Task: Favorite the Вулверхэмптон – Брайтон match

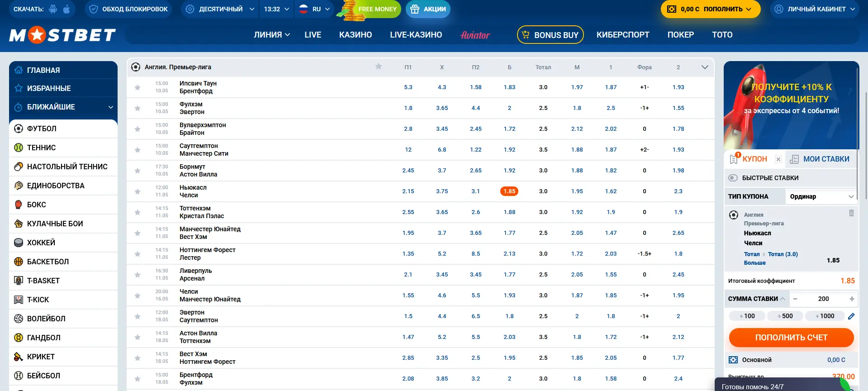Action: click(138, 129)
